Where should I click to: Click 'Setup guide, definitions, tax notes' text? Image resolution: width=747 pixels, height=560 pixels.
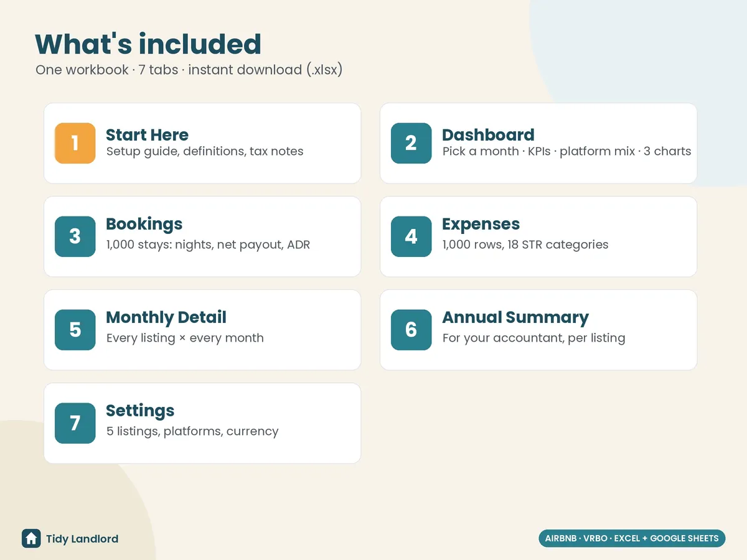[205, 151]
